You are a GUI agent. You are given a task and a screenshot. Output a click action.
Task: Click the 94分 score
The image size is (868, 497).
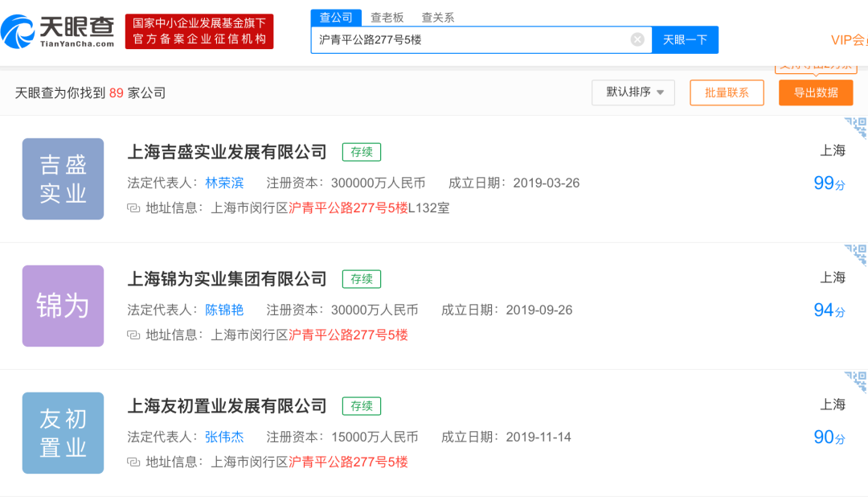pos(829,310)
